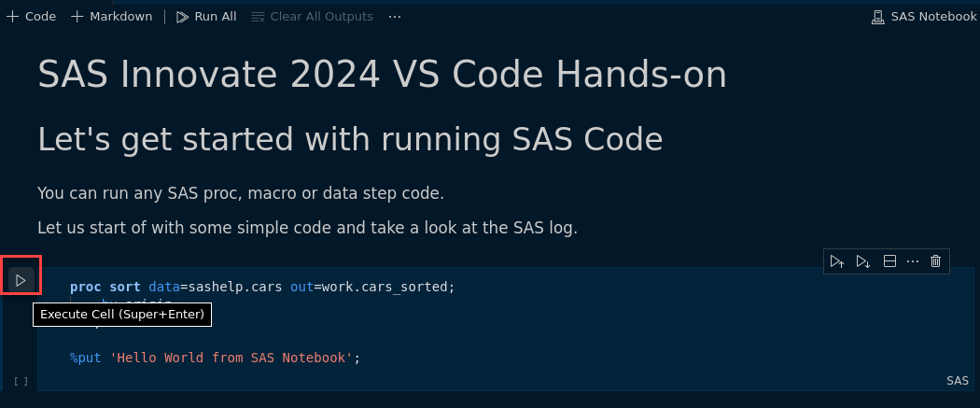Execute cells above this one
The width and height of the screenshot is (980, 408).
[x=837, y=261]
